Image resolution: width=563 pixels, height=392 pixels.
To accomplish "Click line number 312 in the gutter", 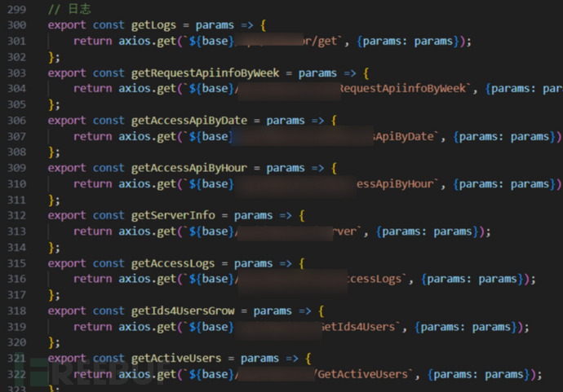I will pyautogui.click(x=16, y=215).
